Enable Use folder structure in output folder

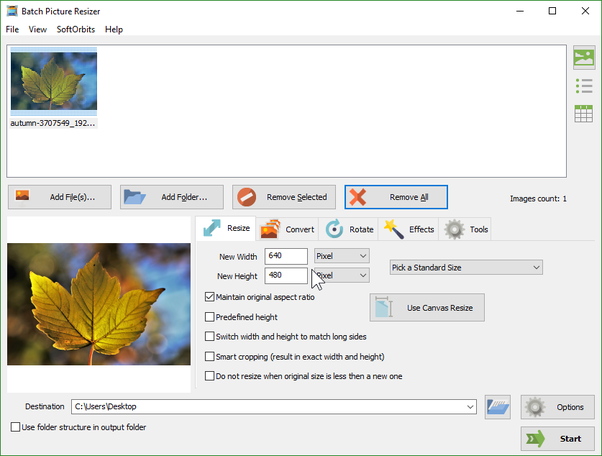pos(15,427)
